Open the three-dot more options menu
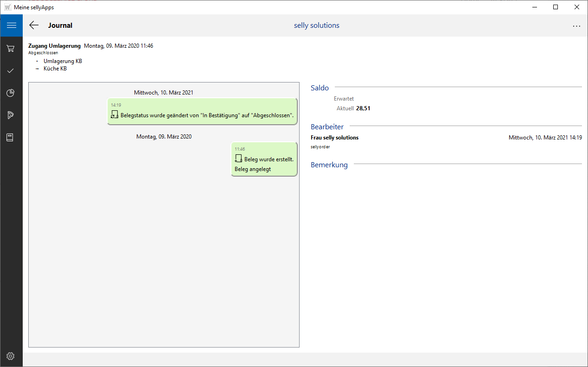The height and width of the screenshot is (367, 588). click(x=576, y=26)
